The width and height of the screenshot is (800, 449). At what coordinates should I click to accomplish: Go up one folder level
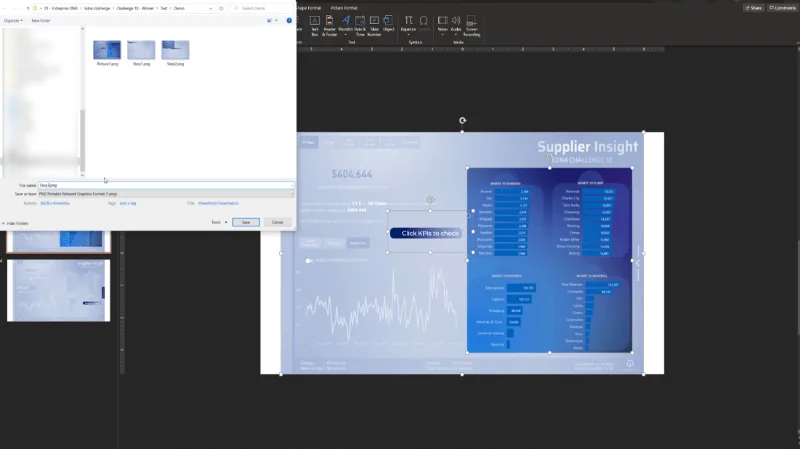[28, 8]
